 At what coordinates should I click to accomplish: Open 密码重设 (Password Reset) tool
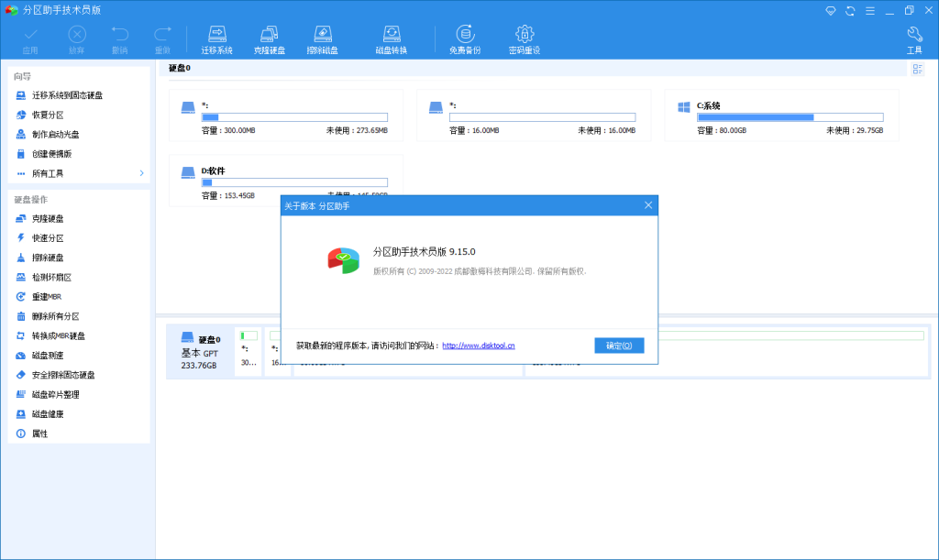click(523, 38)
